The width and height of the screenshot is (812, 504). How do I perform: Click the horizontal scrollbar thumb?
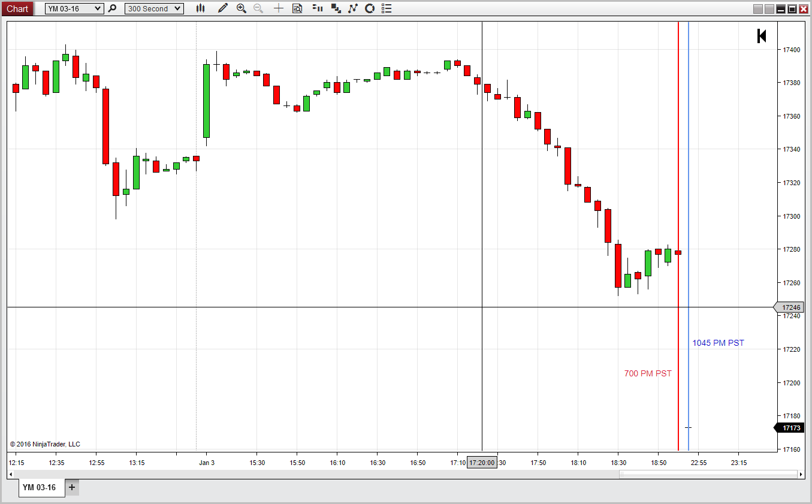708,474
